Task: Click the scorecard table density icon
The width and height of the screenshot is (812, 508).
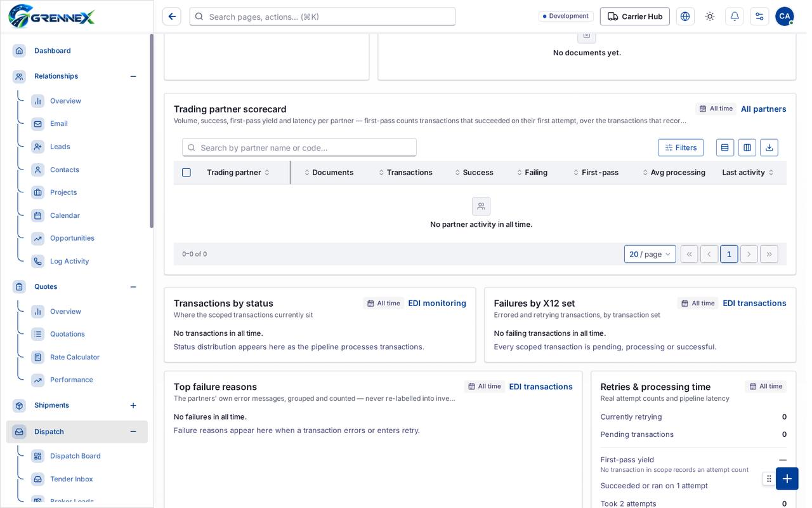Action: (725, 147)
